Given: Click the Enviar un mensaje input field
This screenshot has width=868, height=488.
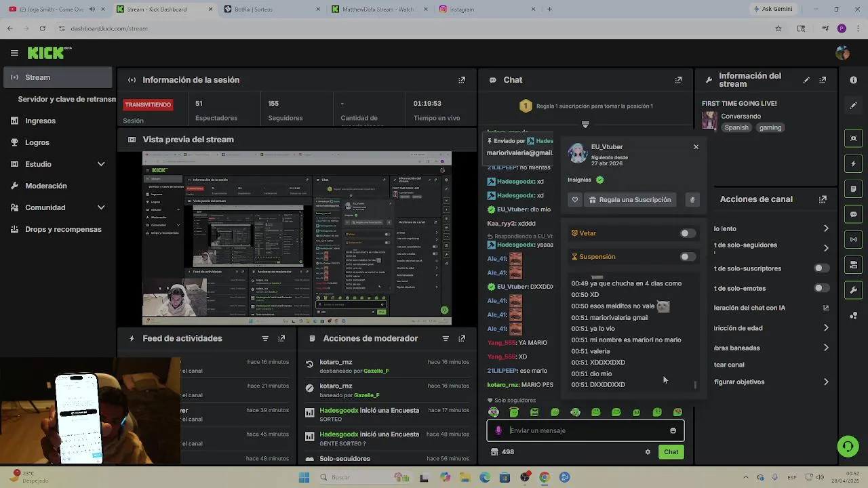Looking at the screenshot, I should 586,430.
